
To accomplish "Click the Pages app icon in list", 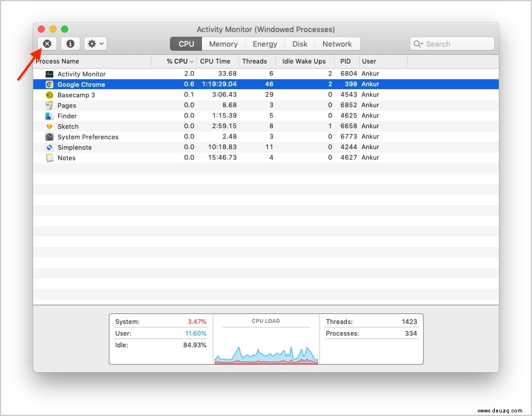I will [49, 105].
